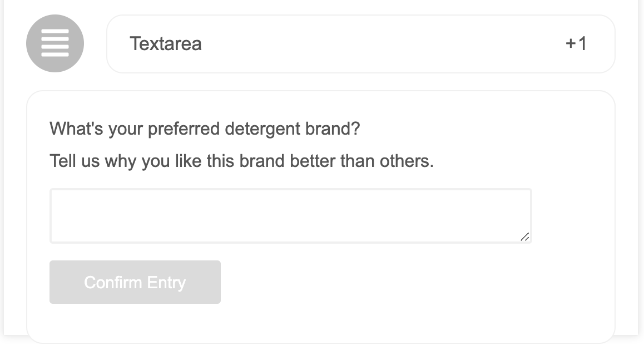This screenshot has width=644, height=350.
Task: Select the sentence starting with 'Tell us why'
Action: pos(242,161)
